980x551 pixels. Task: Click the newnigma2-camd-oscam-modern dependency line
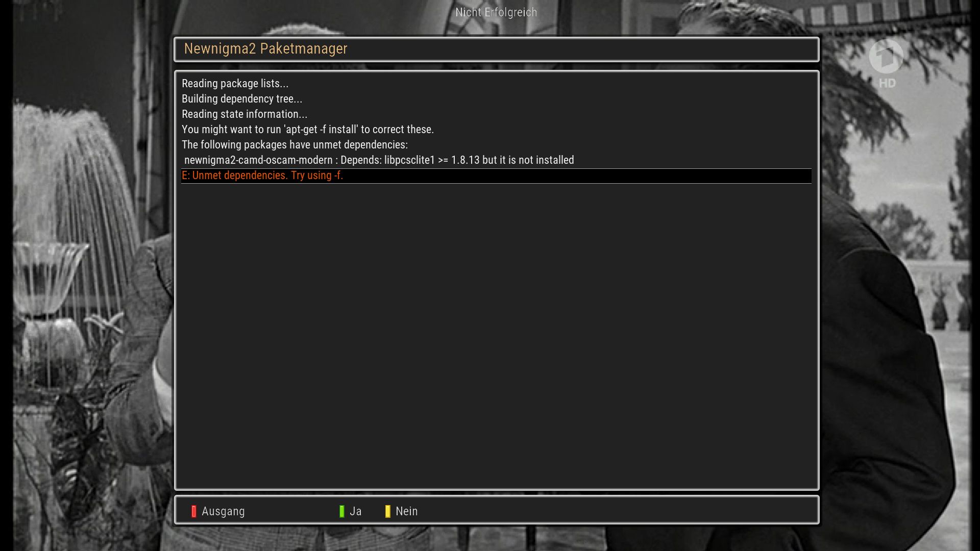tap(379, 160)
